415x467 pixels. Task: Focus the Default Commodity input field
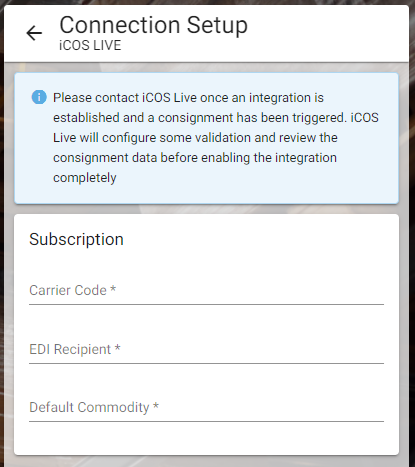pyautogui.click(x=206, y=407)
